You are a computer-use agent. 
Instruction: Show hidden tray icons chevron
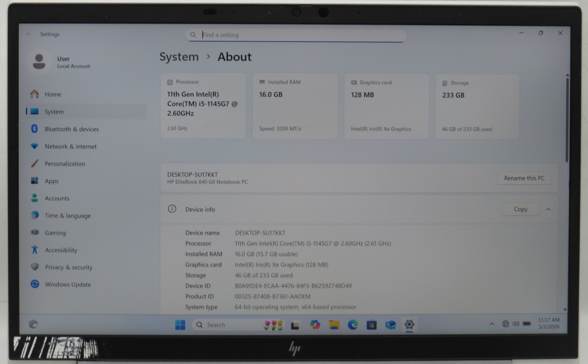coord(492,324)
